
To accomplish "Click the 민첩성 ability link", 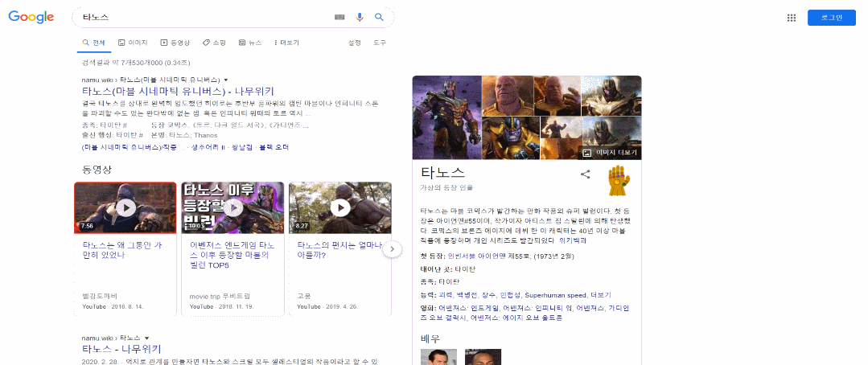I will 510,295.
